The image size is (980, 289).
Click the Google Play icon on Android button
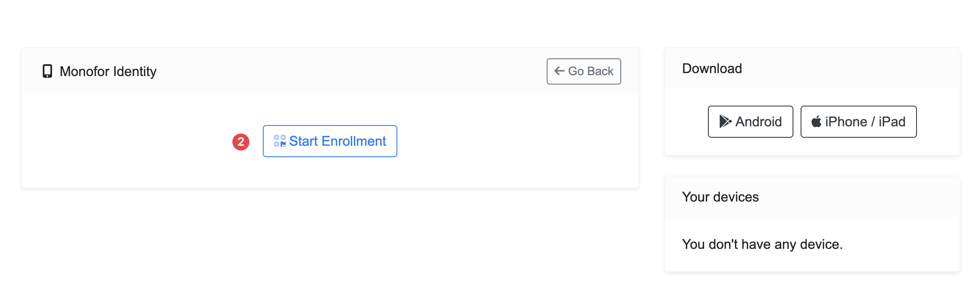(725, 122)
